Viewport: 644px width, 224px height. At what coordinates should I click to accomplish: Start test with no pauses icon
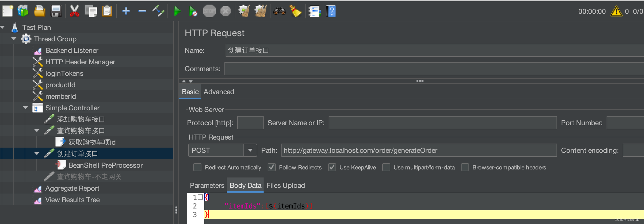(193, 11)
